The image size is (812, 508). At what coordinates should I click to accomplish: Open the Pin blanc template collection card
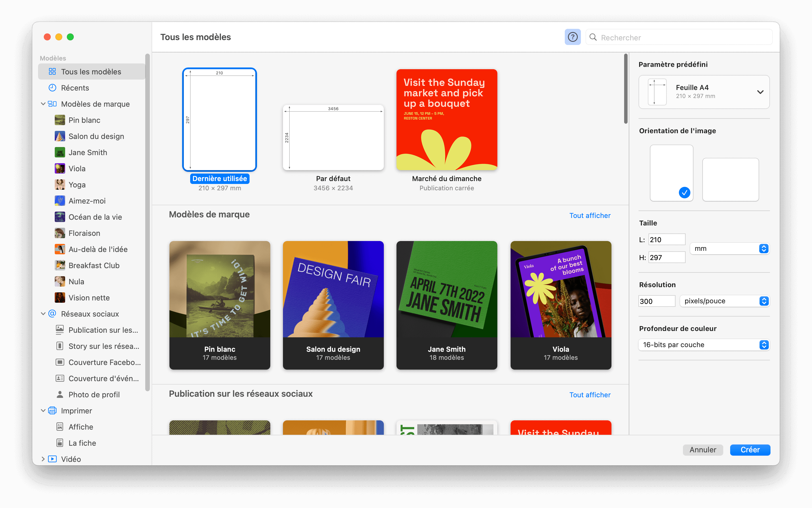click(219, 305)
